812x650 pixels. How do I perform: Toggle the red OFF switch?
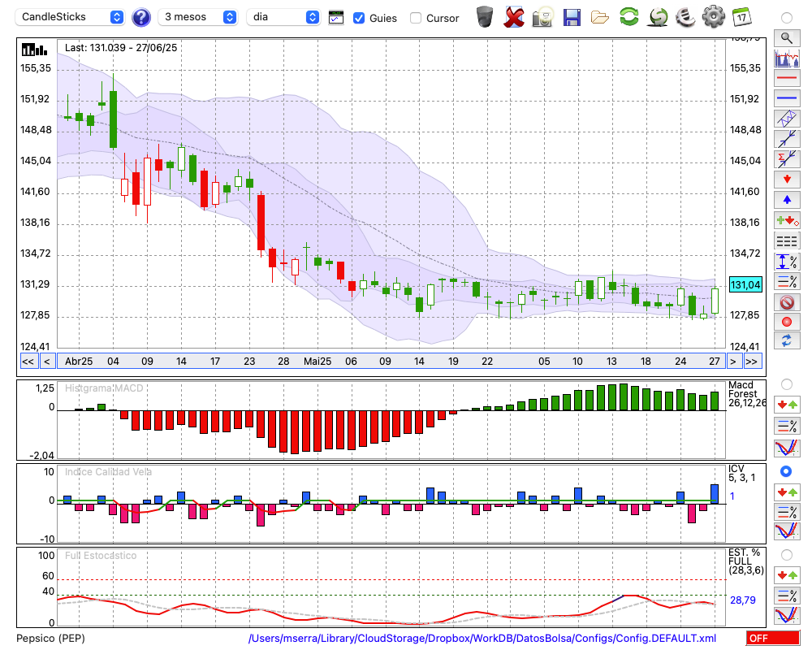[773, 638]
